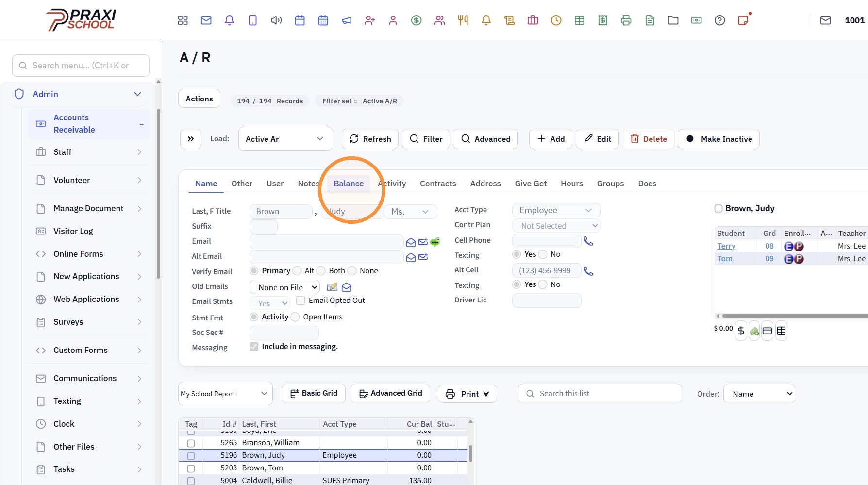Open the Acct Type Employee dropdown
868x485 pixels.
556,210
